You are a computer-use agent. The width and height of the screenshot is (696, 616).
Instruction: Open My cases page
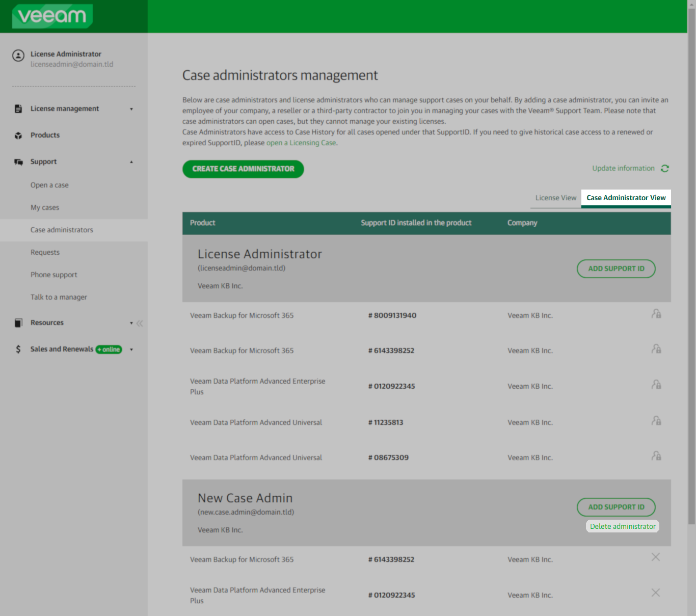coord(45,207)
